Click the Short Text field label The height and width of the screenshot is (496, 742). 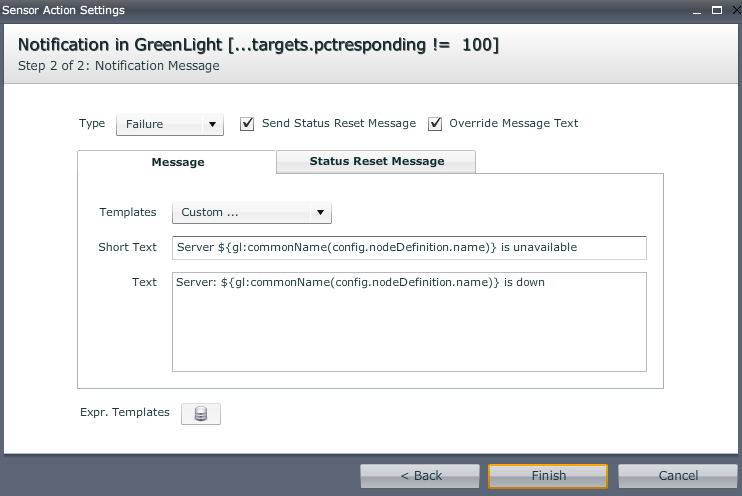coord(127,247)
